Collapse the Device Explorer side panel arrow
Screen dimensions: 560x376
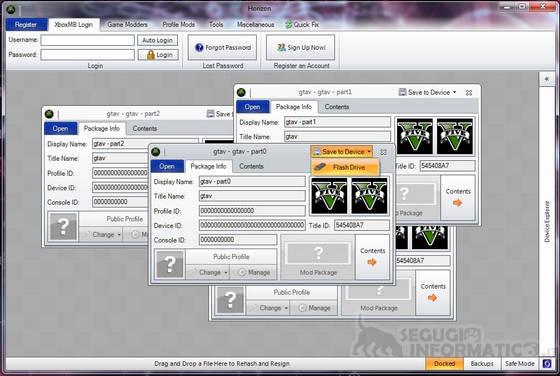tap(546, 79)
